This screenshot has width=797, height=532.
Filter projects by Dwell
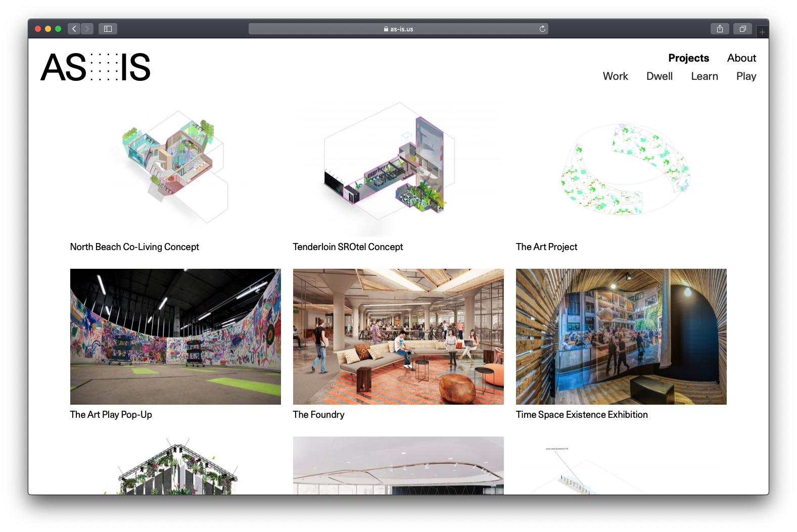659,76
